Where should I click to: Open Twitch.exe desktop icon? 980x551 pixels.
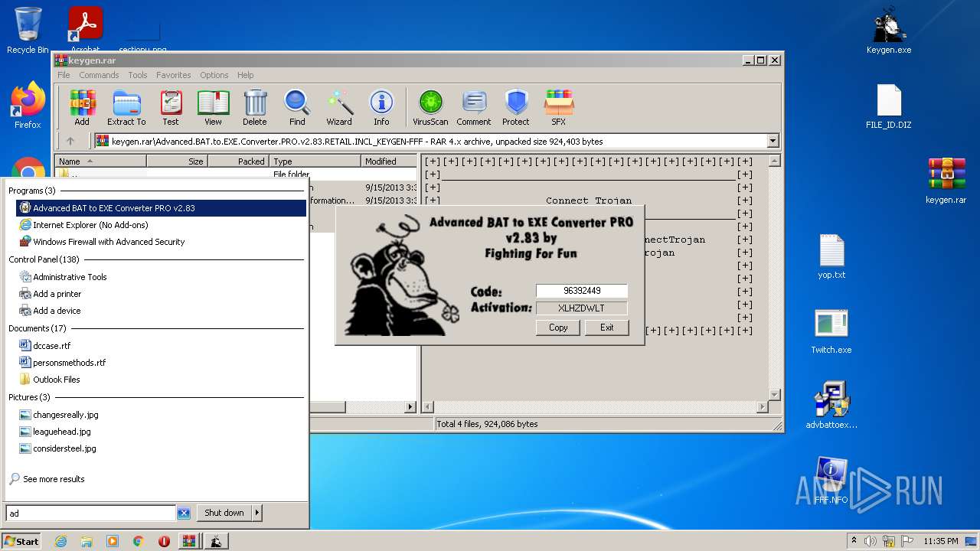click(x=831, y=331)
